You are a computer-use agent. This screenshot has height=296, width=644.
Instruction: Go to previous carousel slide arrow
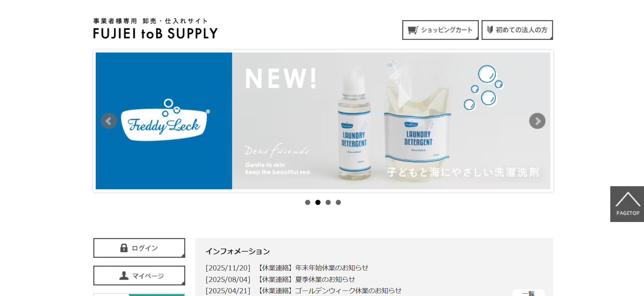click(109, 121)
